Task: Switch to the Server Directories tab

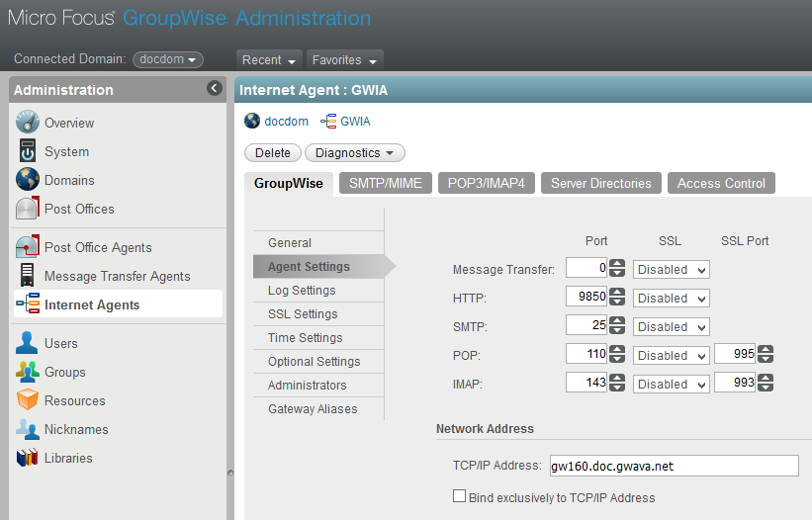Action: (600, 183)
